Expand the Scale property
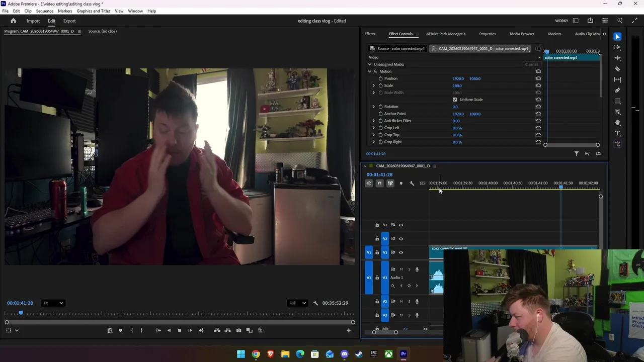The width and height of the screenshot is (644, 362). [x=373, y=85]
